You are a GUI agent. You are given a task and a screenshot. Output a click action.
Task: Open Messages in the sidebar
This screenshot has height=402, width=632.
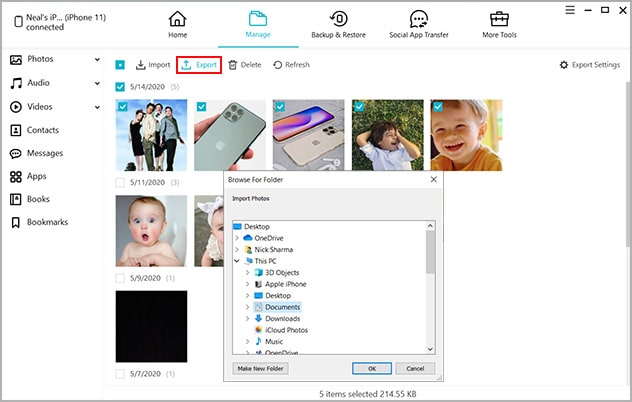point(45,154)
